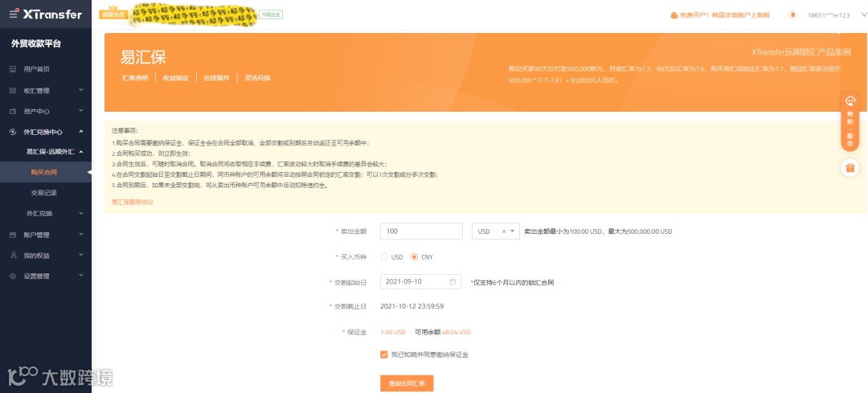Collapse the 易汇保-远期外汇 chevron
This screenshot has height=393, width=868.
pyautogui.click(x=81, y=151)
